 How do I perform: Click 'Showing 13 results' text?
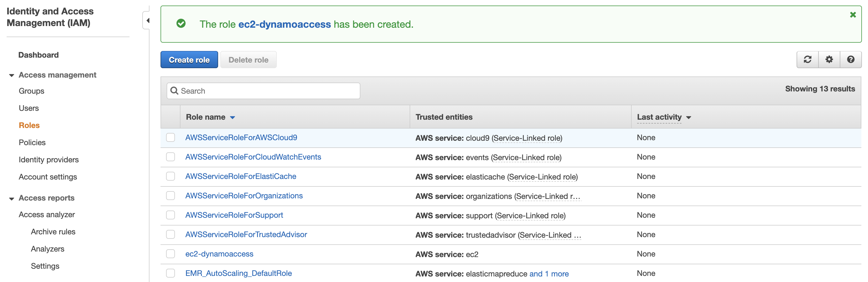(820, 89)
